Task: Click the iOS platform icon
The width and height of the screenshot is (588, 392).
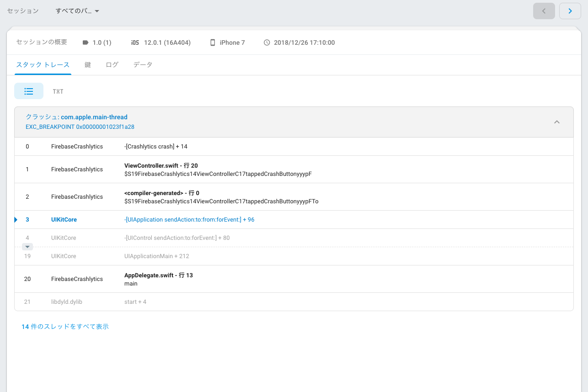Action: tap(134, 42)
